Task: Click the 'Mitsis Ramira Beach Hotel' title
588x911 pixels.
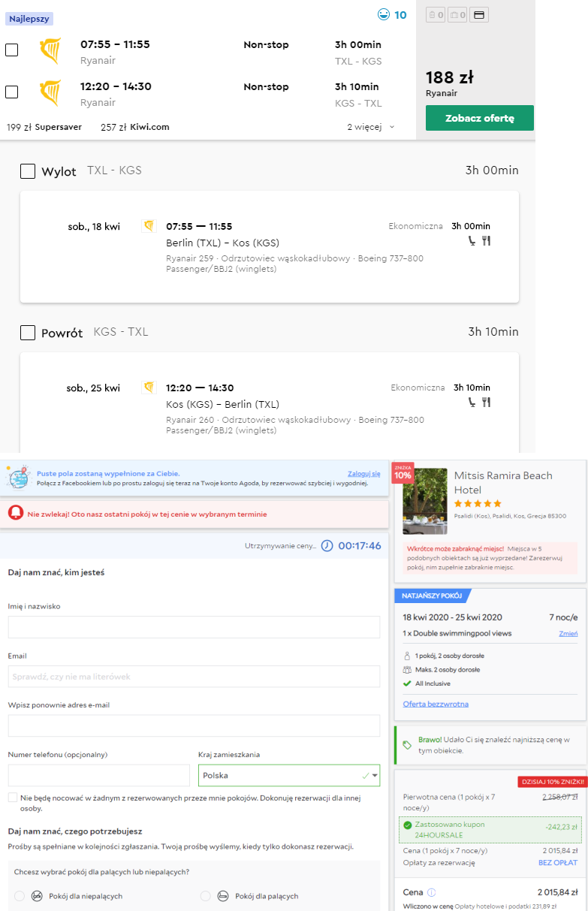Action: [x=503, y=482]
